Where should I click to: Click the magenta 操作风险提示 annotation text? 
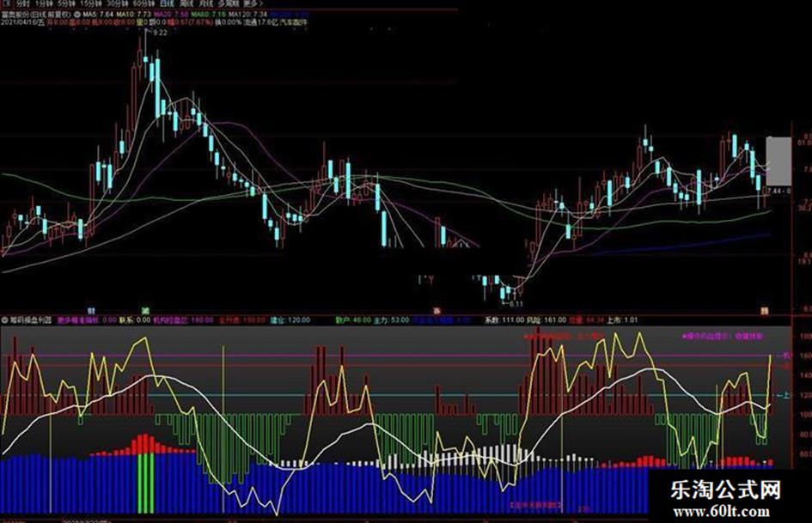click(x=723, y=336)
